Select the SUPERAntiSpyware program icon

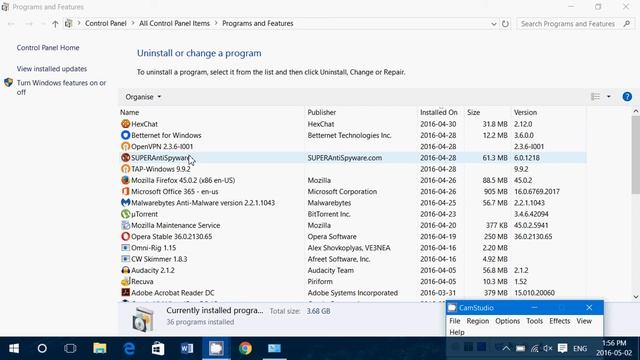click(125, 158)
